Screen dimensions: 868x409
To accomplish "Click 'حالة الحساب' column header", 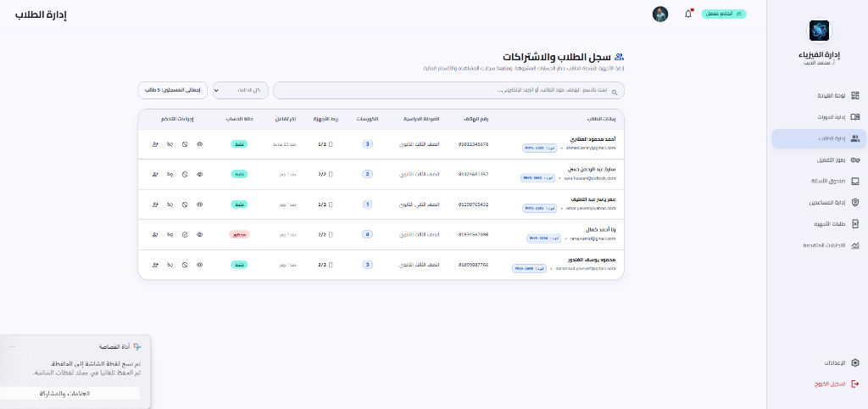I will (x=239, y=119).
